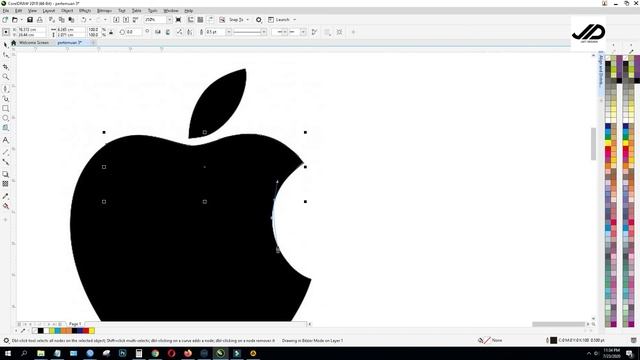Screen dimensions: 640x360
Task: Select the Artistic Media tool
Action: pos(5,99)
